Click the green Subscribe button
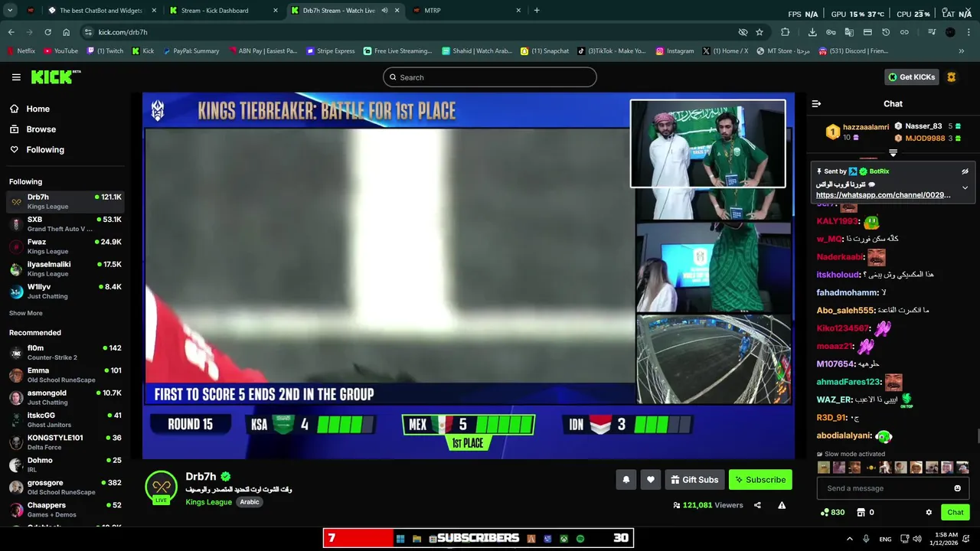980x551 pixels. coord(760,480)
